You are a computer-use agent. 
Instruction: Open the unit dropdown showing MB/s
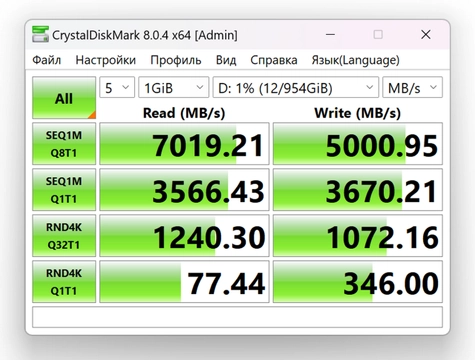(412, 88)
